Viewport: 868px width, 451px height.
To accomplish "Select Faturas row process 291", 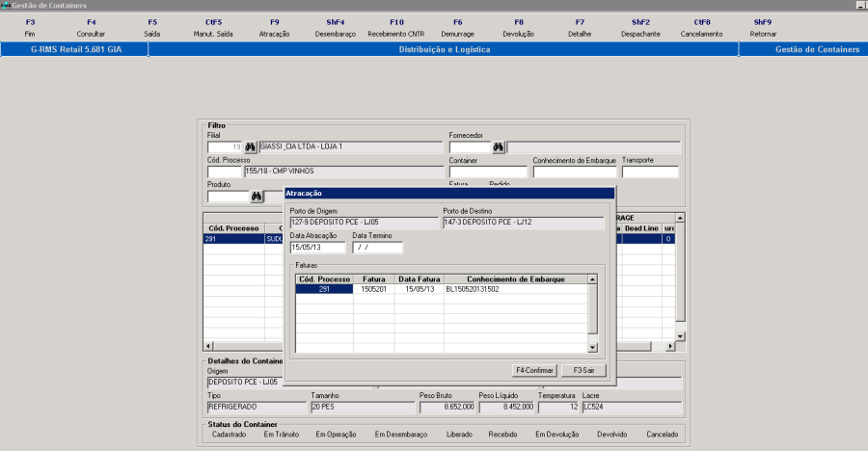I will click(324, 289).
